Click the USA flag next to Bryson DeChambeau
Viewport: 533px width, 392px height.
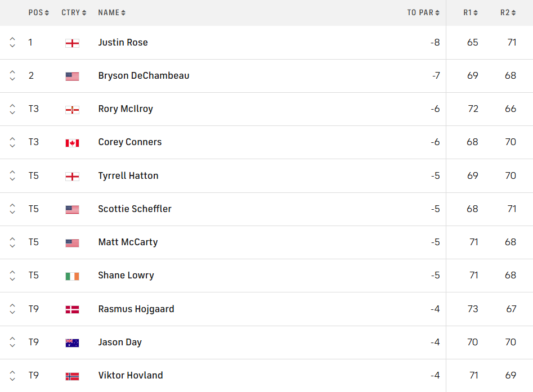[x=72, y=76]
